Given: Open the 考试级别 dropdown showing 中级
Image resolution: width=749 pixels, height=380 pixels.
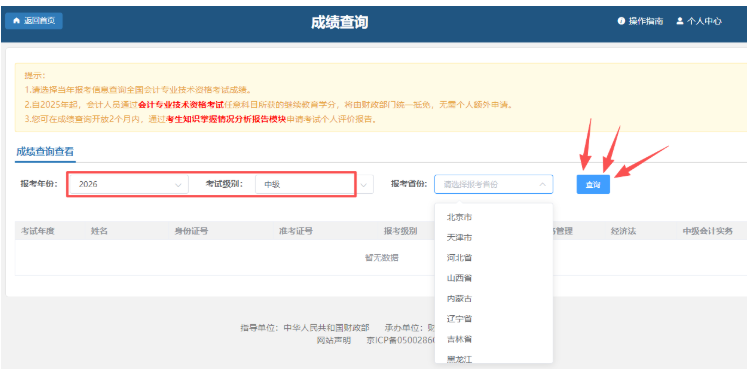Looking at the screenshot, I should 314,184.
